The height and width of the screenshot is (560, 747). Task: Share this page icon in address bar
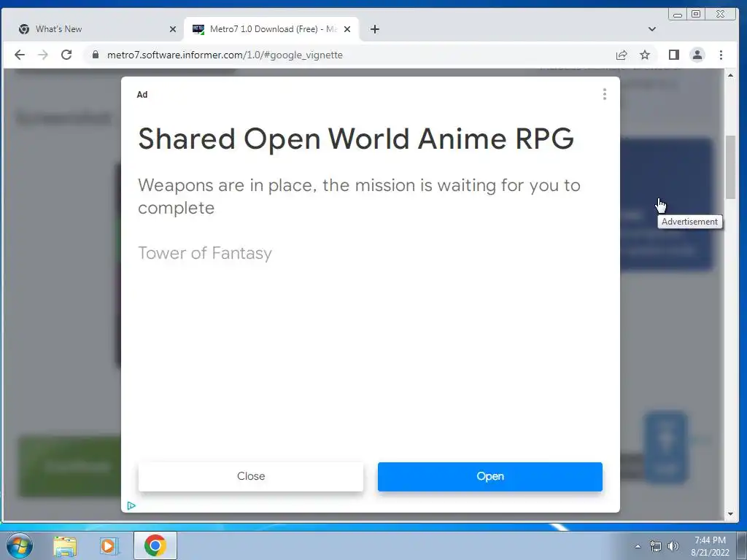coord(622,55)
